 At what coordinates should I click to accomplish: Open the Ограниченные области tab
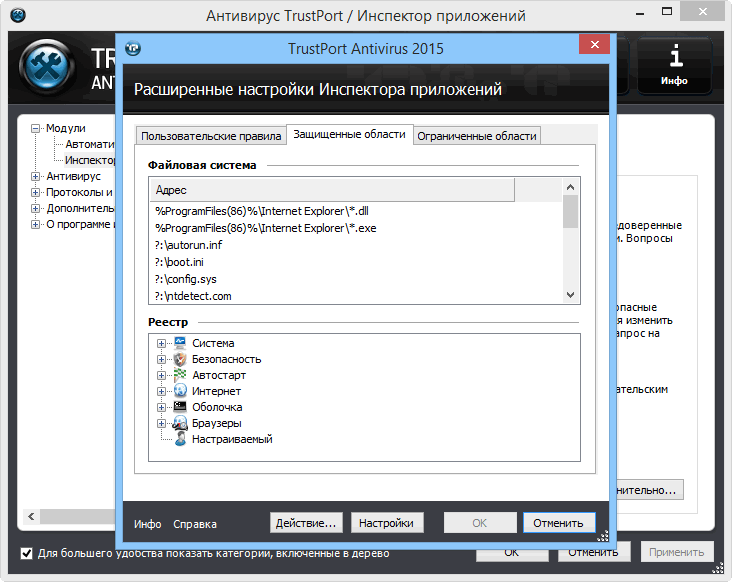tap(477, 136)
